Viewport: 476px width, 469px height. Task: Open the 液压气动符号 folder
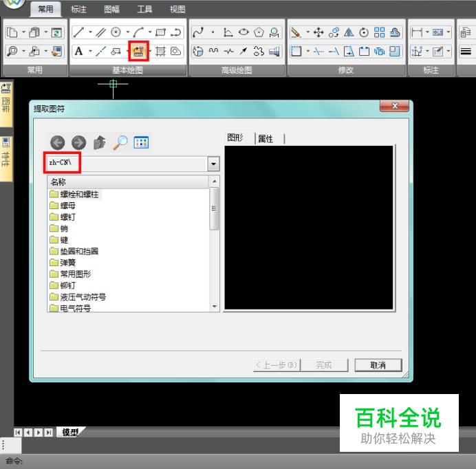pyautogui.click(x=78, y=297)
